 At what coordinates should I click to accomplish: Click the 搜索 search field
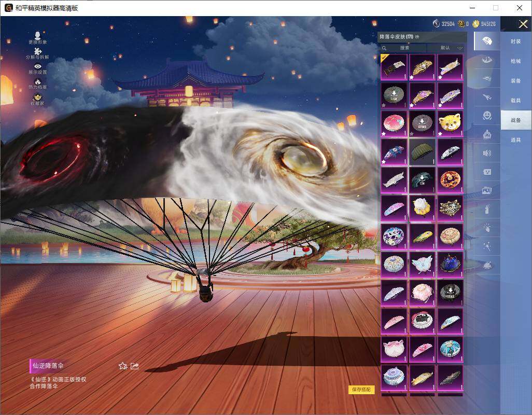point(404,48)
